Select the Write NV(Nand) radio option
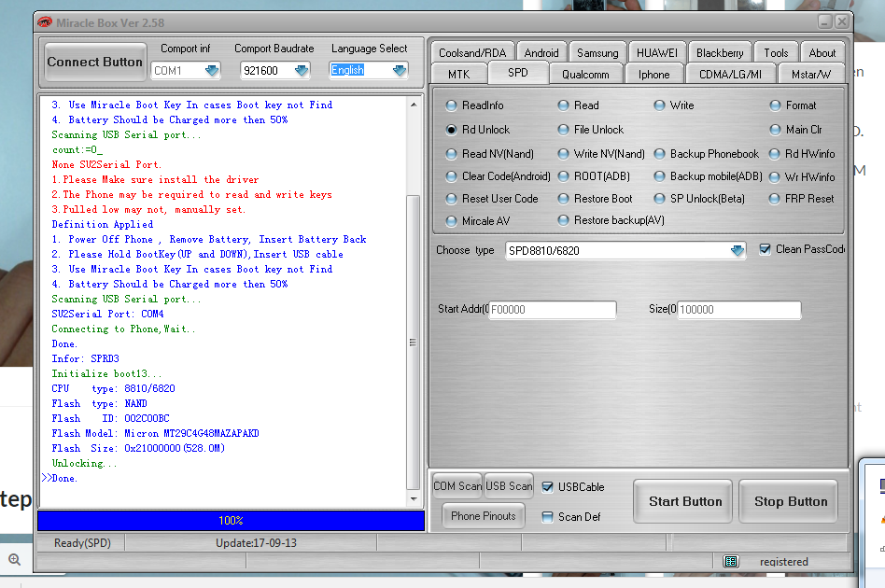The width and height of the screenshot is (885, 588). (x=601, y=154)
